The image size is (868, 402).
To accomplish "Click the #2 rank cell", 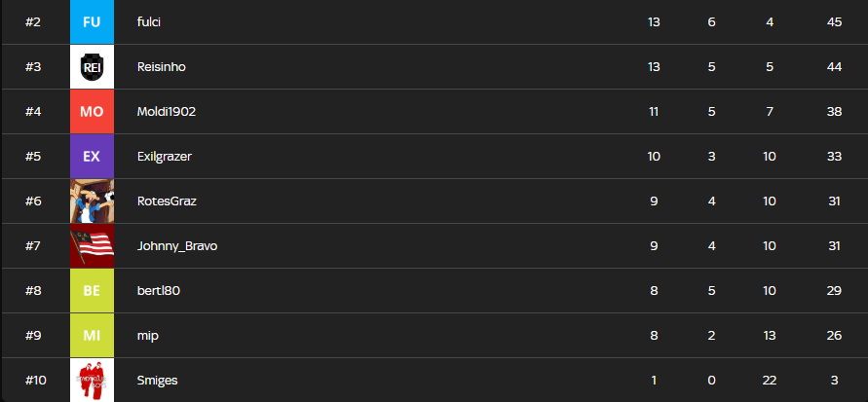I will click(x=32, y=21).
